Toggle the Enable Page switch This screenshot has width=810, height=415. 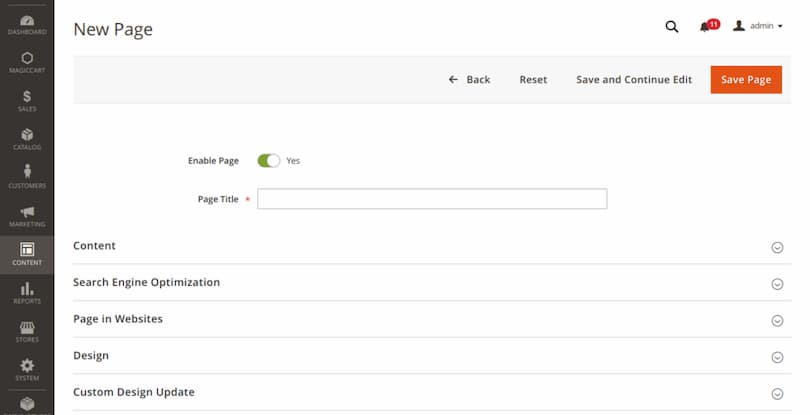tap(268, 160)
